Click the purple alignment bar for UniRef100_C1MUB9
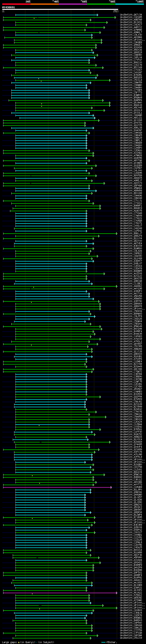Viewport: 146px width, 644px height. pyautogui.click(x=57, y=487)
